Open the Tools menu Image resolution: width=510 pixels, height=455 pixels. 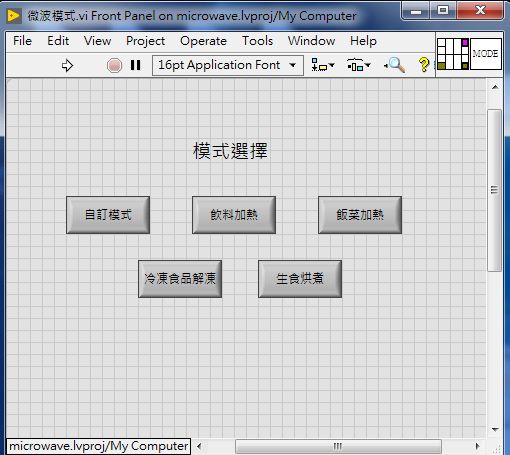coord(257,41)
